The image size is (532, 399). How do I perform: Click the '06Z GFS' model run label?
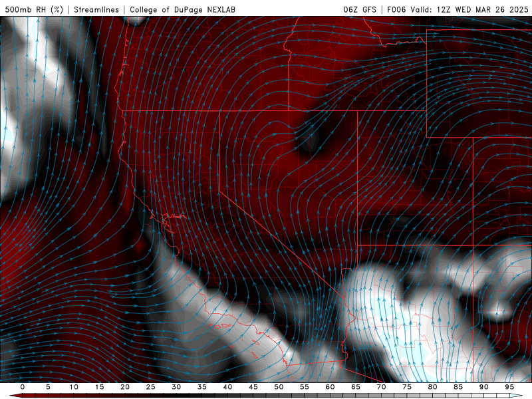(360, 9)
